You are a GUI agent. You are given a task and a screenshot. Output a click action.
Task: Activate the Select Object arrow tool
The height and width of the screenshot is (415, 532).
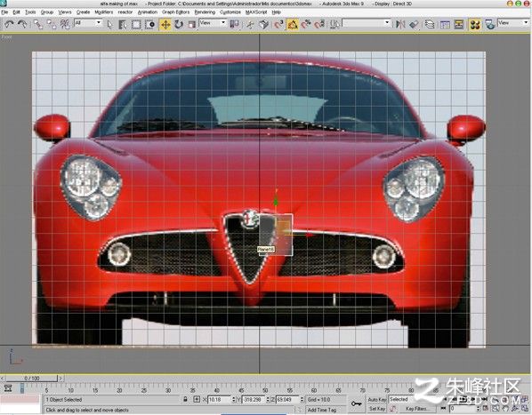(x=109, y=24)
